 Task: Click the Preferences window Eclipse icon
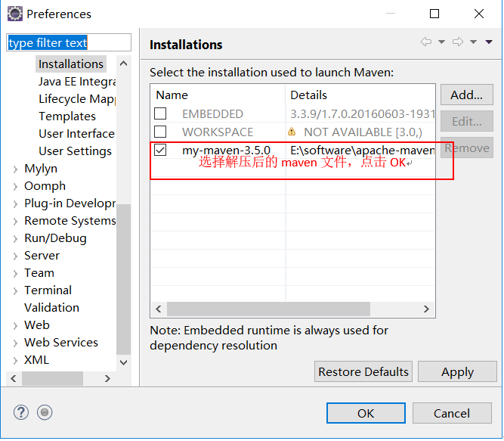pos(15,14)
